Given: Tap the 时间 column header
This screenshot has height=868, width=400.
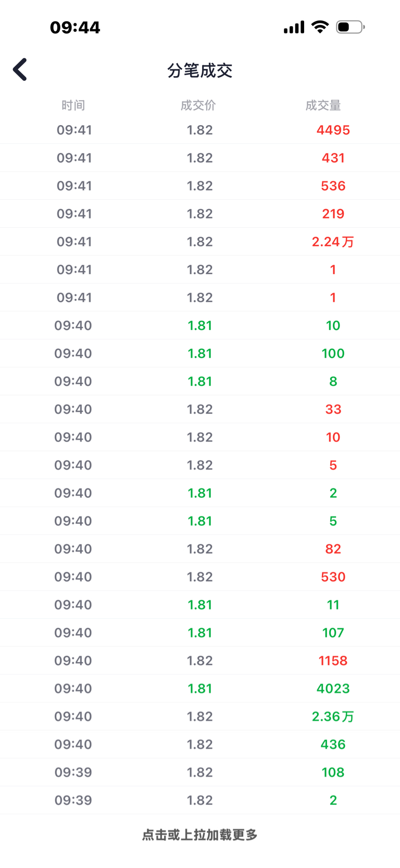Looking at the screenshot, I should (x=73, y=105).
